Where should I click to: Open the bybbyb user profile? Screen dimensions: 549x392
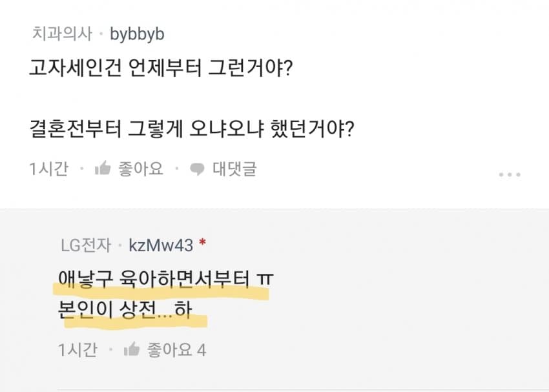[137, 34]
